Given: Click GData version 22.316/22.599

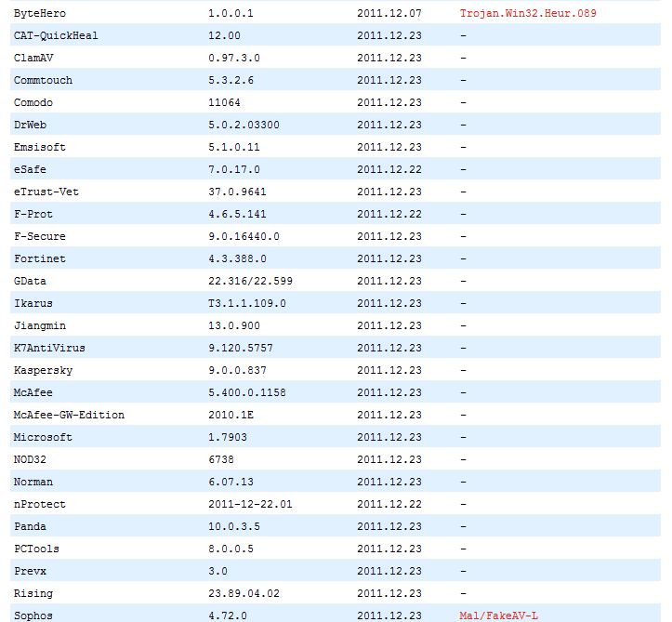Looking at the screenshot, I should 250,281.
